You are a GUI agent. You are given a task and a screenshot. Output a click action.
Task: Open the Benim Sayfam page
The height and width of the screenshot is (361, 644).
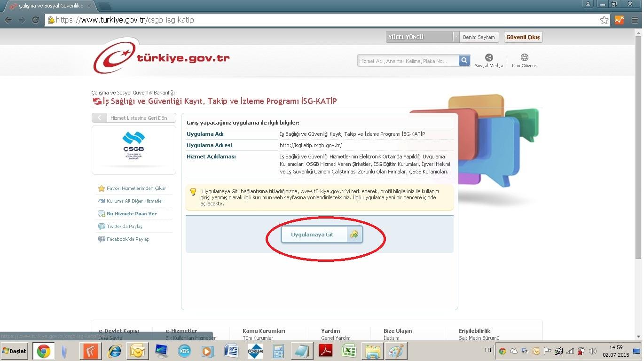pyautogui.click(x=479, y=37)
